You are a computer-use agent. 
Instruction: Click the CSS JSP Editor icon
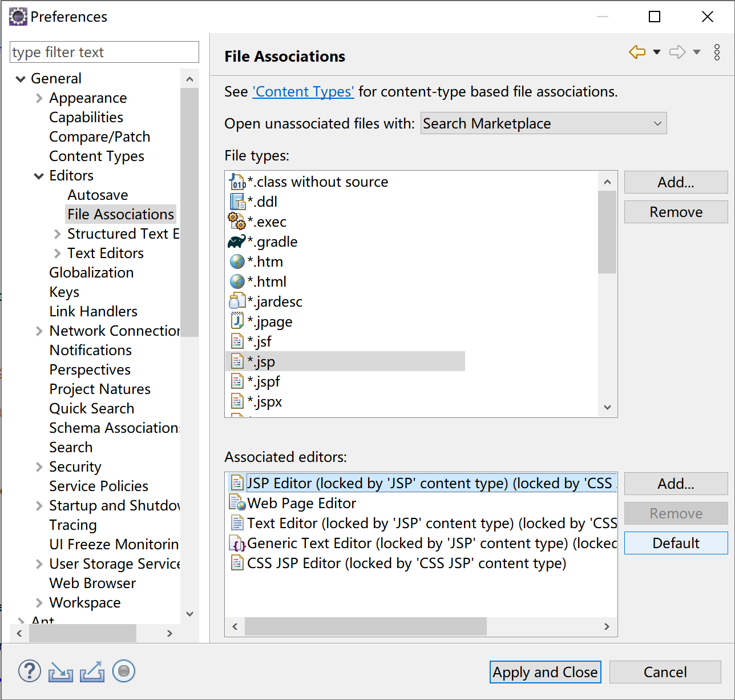[x=237, y=563]
